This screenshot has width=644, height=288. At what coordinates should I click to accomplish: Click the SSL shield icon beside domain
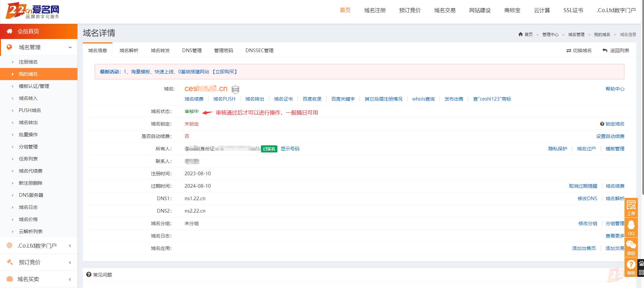click(x=236, y=89)
